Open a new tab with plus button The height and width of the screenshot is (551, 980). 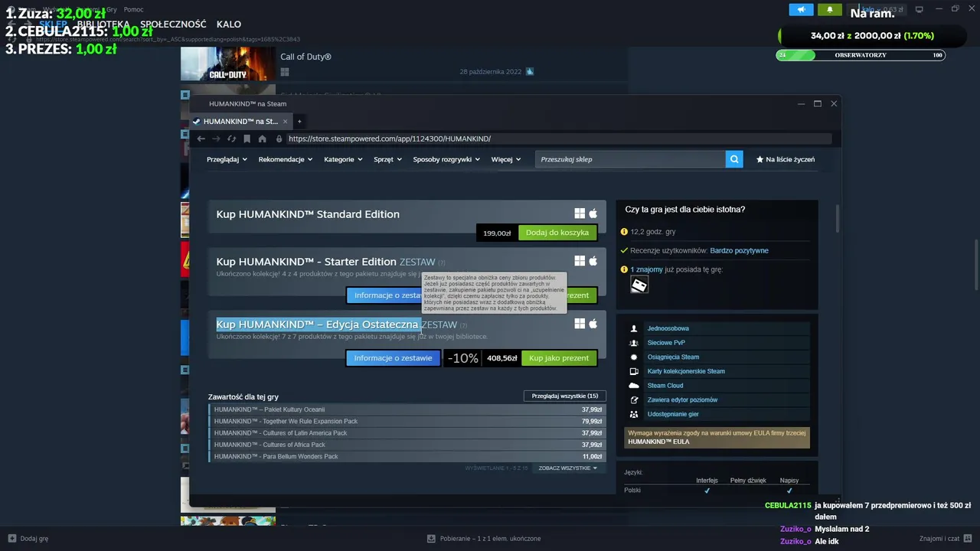tap(299, 121)
